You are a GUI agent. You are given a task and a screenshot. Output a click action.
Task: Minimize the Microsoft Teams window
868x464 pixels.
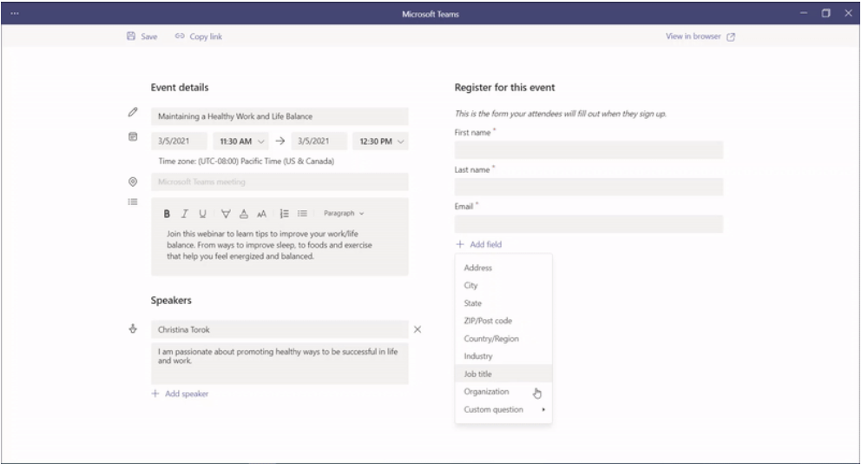803,13
